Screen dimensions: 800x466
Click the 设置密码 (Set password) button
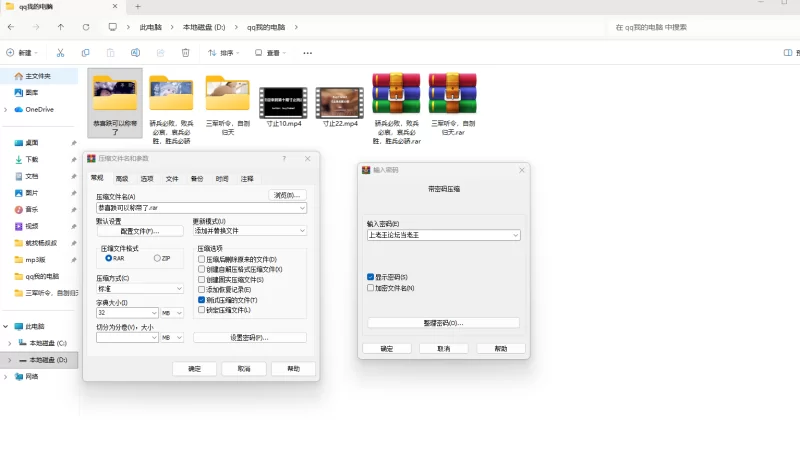tap(249, 338)
